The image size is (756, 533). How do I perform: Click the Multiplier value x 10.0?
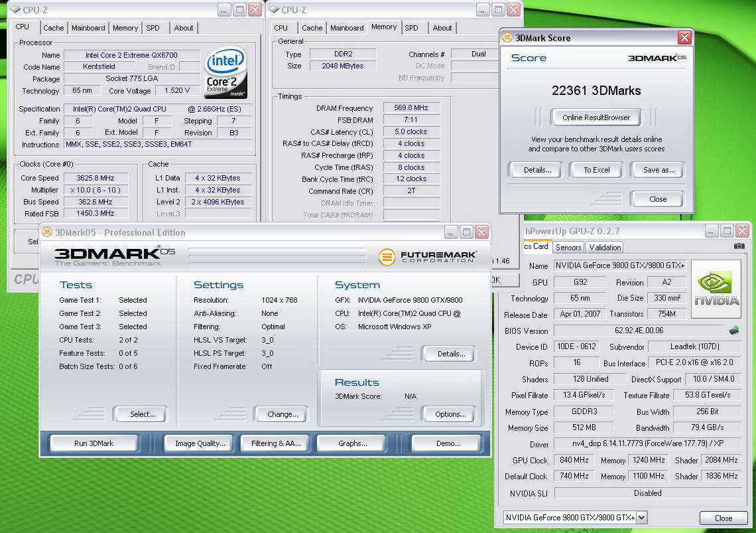96,190
